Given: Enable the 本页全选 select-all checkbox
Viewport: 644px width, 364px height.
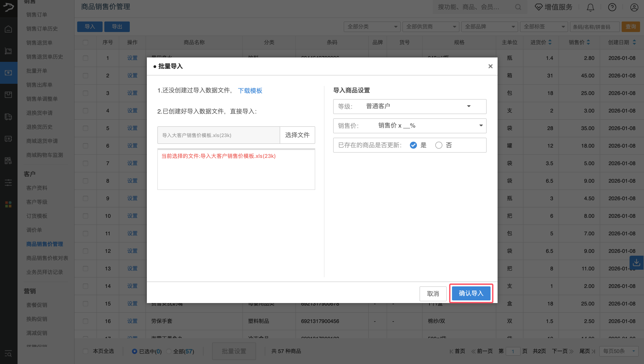Looking at the screenshot, I should (86, 351).
